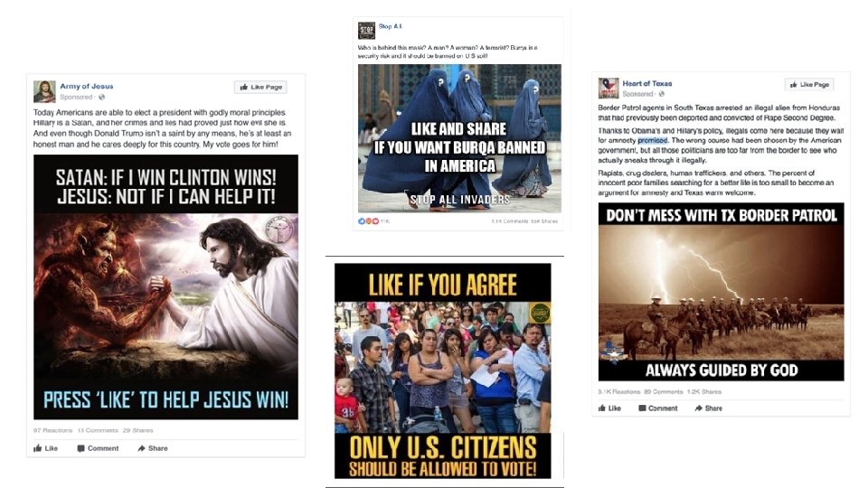Like the Army of Jesus page
The image size is (868, 488).
260,87
